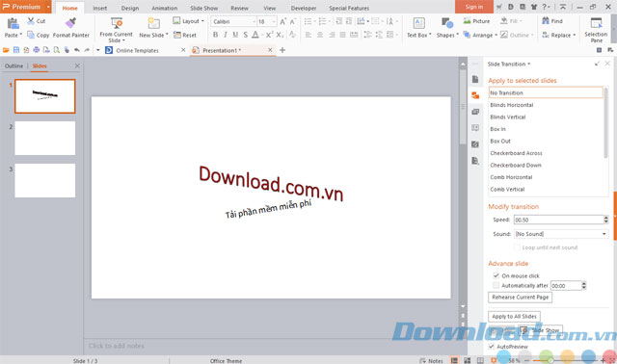Open the Premium application menu
Screen dimensions: 617x364
click(26, 7)
